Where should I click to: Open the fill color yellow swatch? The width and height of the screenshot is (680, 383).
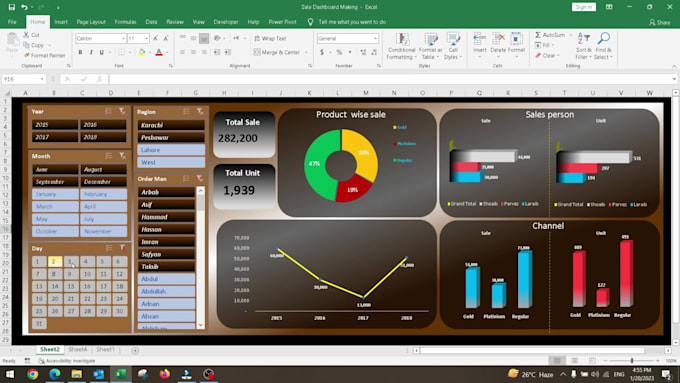pos(142,52)
